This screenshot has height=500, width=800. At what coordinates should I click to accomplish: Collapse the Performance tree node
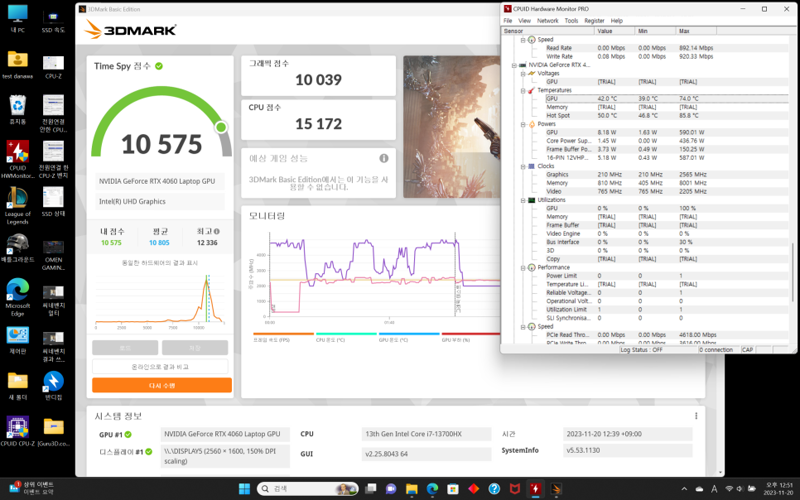(522, 267)
